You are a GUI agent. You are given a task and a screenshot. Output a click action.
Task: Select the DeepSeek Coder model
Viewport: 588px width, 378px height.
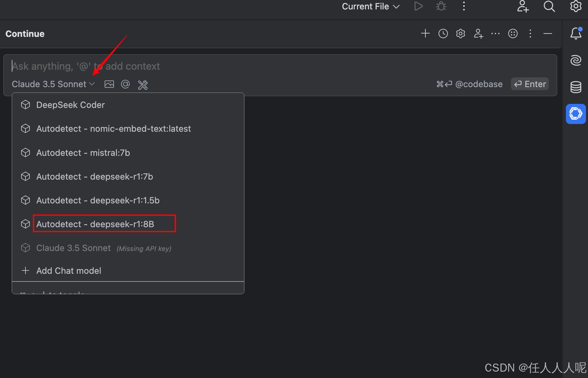tap(128, 105)
